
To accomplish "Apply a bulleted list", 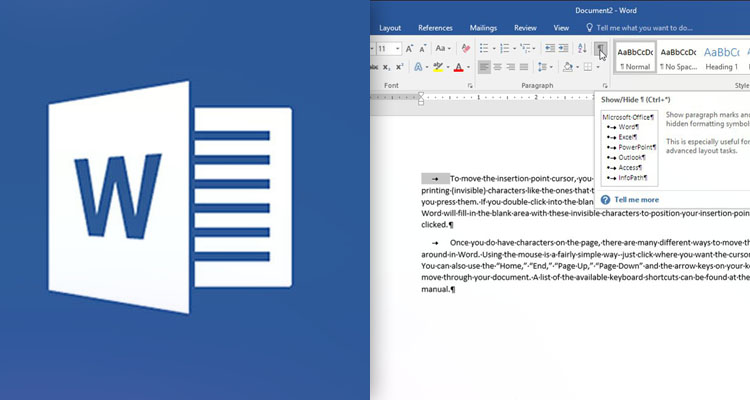I will click(484, 48).
